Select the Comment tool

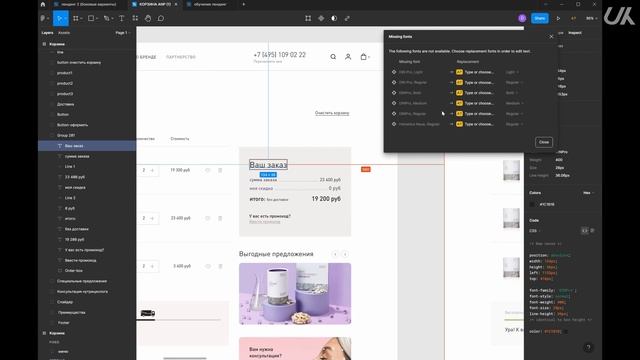click(x=161, y=18)
